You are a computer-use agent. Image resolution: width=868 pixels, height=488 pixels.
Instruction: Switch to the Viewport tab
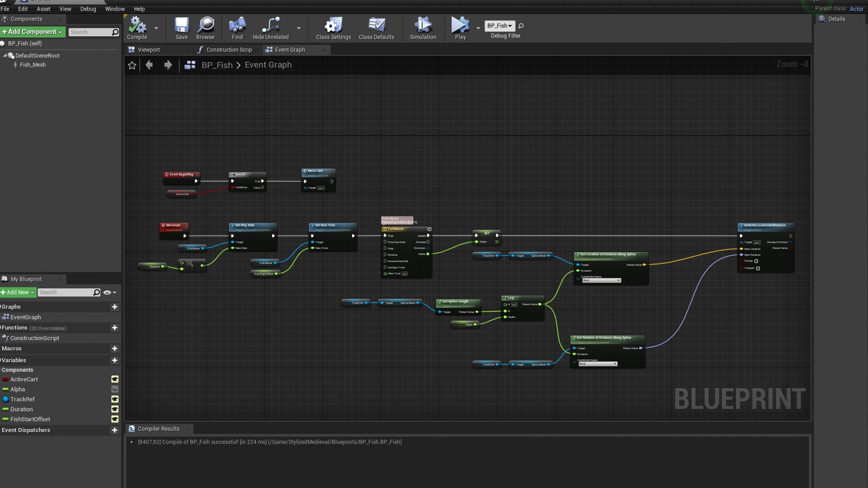[149, 50]
